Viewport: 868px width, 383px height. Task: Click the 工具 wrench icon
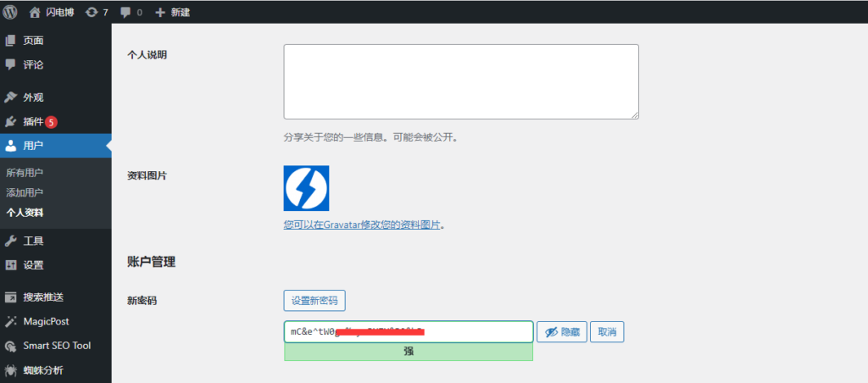(x=10, y=241)
